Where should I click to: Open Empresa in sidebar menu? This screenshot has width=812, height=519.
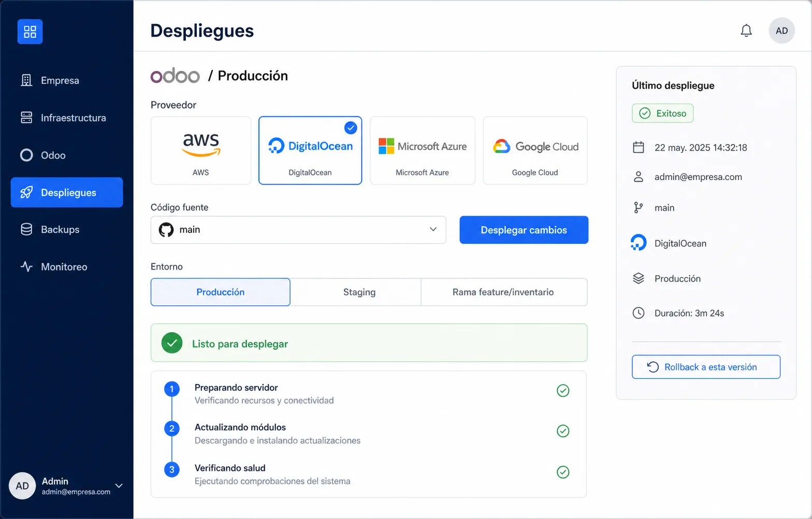pyautogui.click(x=67, y=80)
